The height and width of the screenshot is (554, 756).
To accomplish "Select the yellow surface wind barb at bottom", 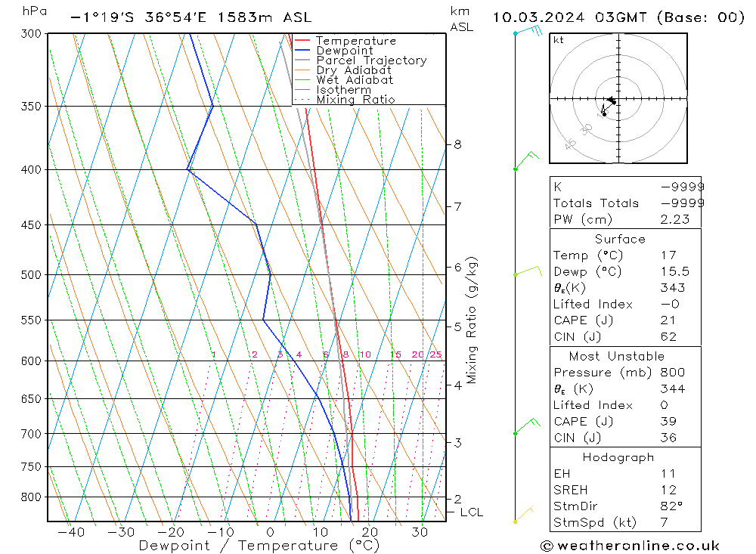I will [x=523, y=515].
